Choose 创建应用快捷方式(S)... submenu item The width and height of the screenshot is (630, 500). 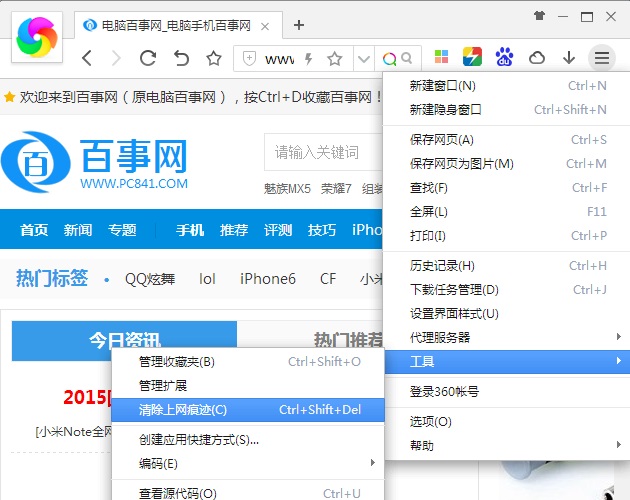248,440
